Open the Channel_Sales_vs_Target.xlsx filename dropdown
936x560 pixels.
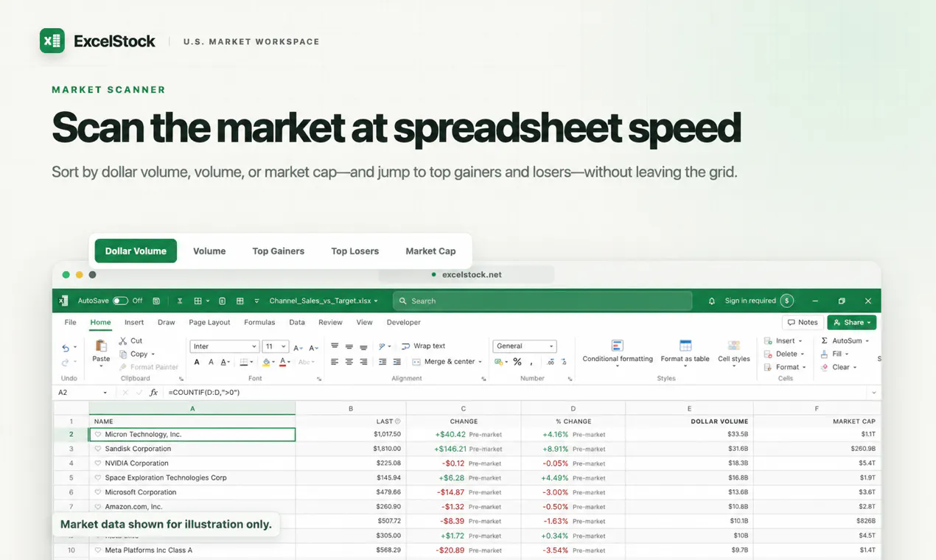323,301
